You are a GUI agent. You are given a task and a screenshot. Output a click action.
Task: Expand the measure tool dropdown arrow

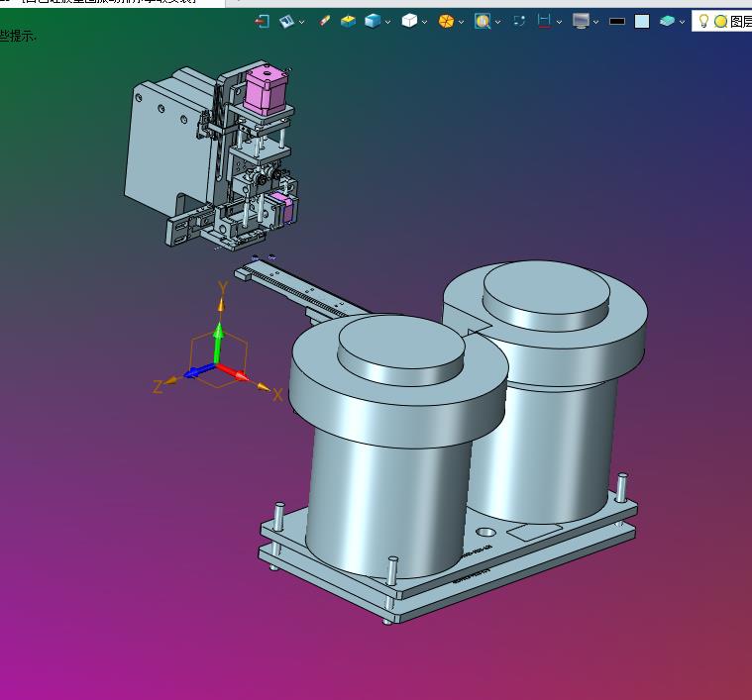(559, 22)
